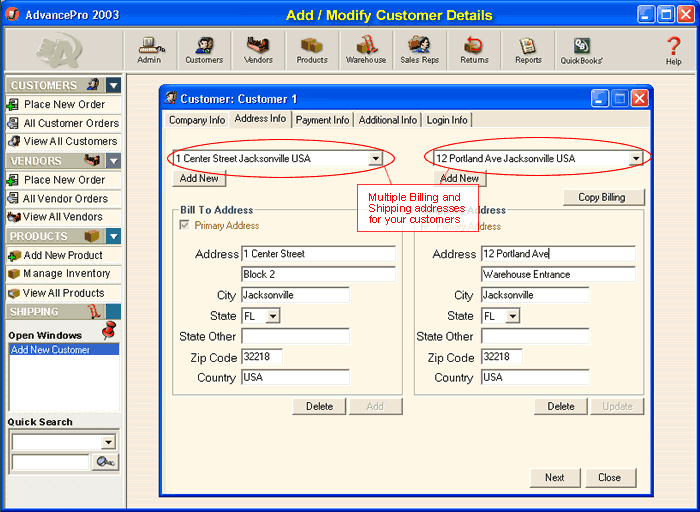Image resolution: width=700 pixels, height=512 pixels.
Task: Open the Vendors toolbar section
Action: click(258, 50)
